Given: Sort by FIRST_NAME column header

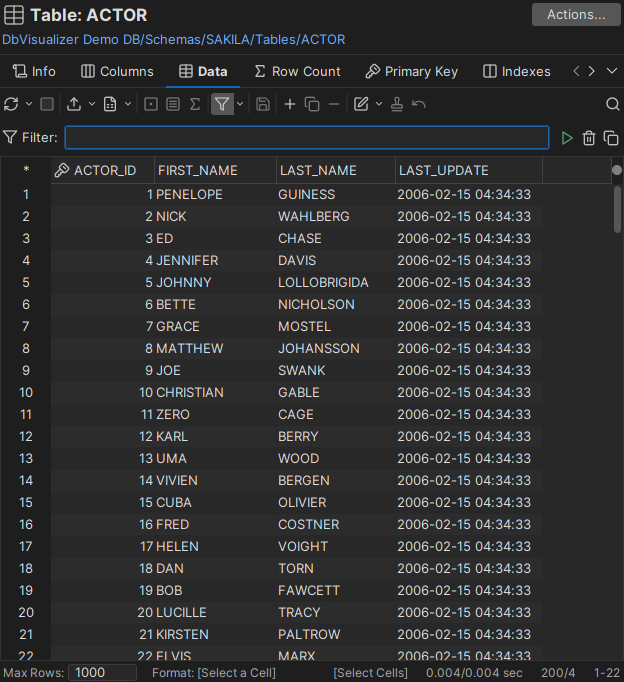Looking at the screenshot, I should click(215, 170).
